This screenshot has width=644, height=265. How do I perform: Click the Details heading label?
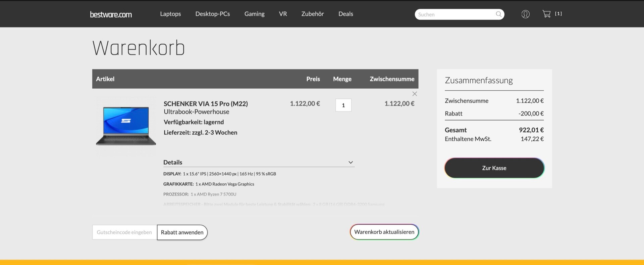pyautogui.click(x=173, y=162)
